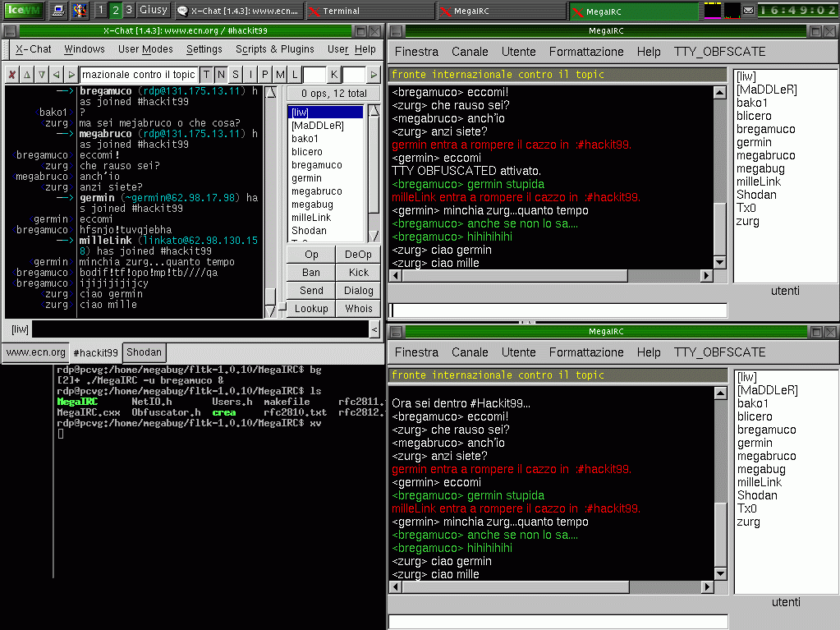Click the Send button in X-Chat

(x=311, y=290)
